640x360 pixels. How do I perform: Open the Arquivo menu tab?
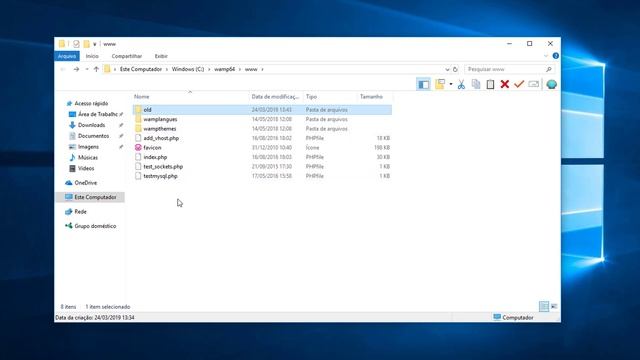click(67, 56)
